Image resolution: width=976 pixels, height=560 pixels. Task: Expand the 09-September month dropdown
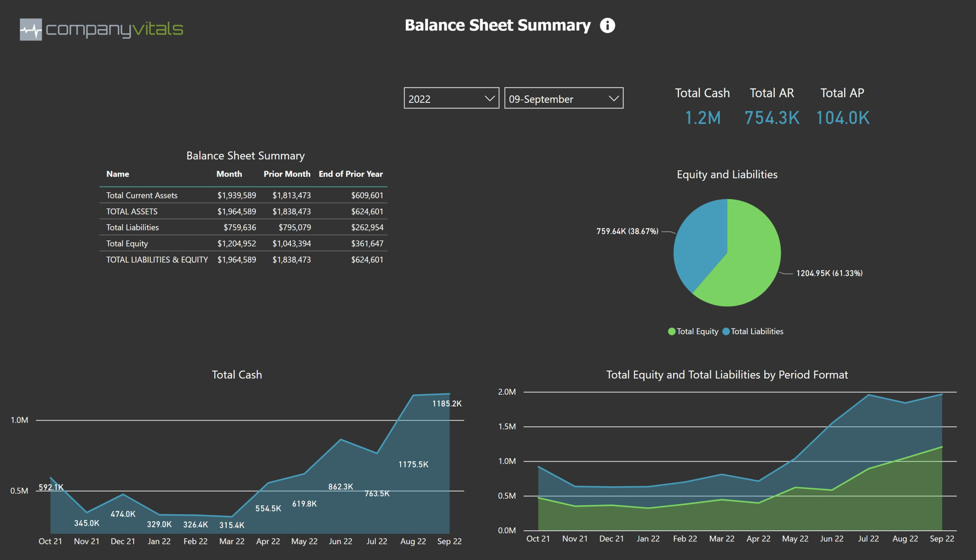click(563, 98)
